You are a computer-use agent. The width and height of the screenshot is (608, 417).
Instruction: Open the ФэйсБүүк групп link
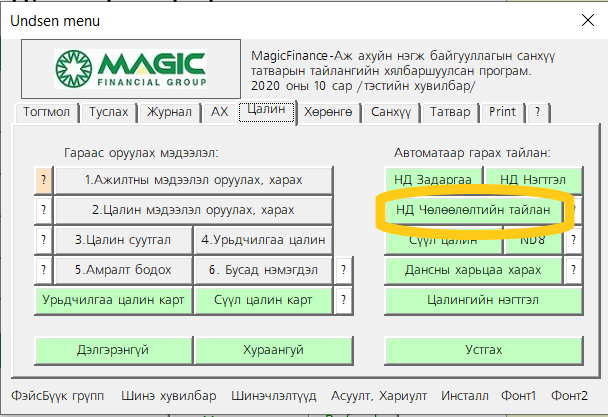[57, 395]
